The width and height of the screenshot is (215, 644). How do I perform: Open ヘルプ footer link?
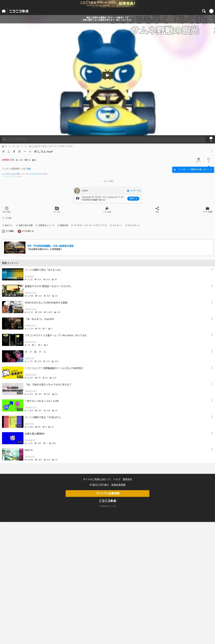[117, 479]
